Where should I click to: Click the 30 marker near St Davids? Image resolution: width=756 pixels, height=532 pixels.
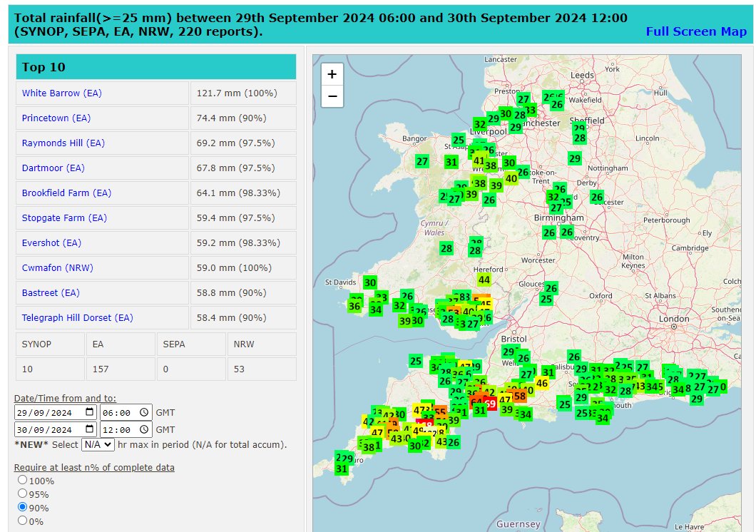[370, 283]
